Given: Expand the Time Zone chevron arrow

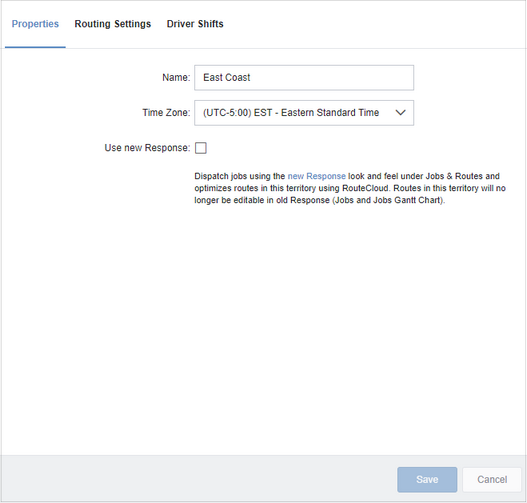Looking at the screenshot, I should point(400,113).
